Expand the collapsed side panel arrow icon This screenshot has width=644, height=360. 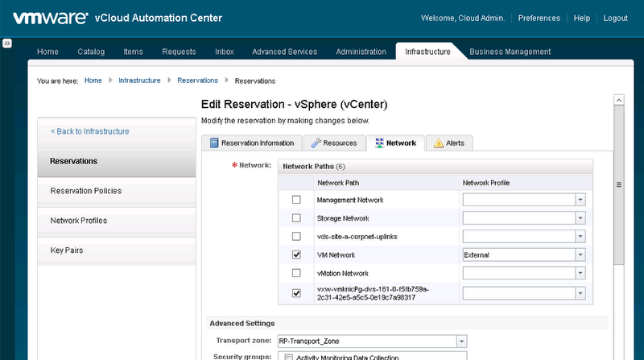point(7,43)
